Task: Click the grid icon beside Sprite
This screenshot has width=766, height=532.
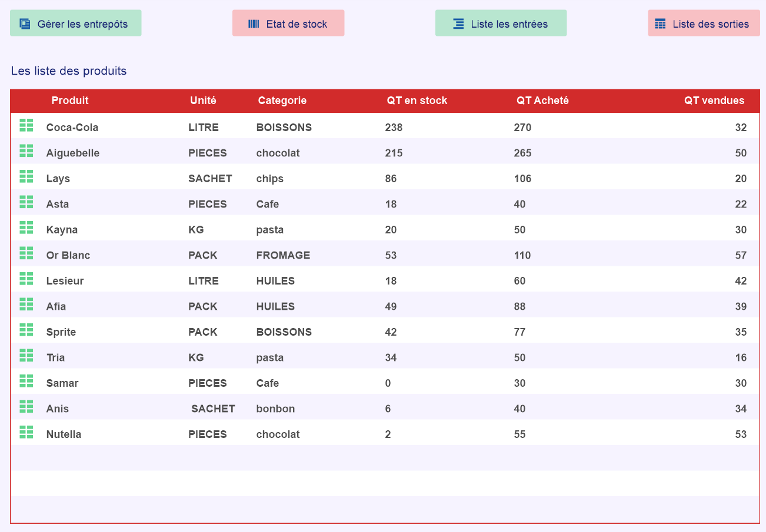Action: tap(26, 329)
